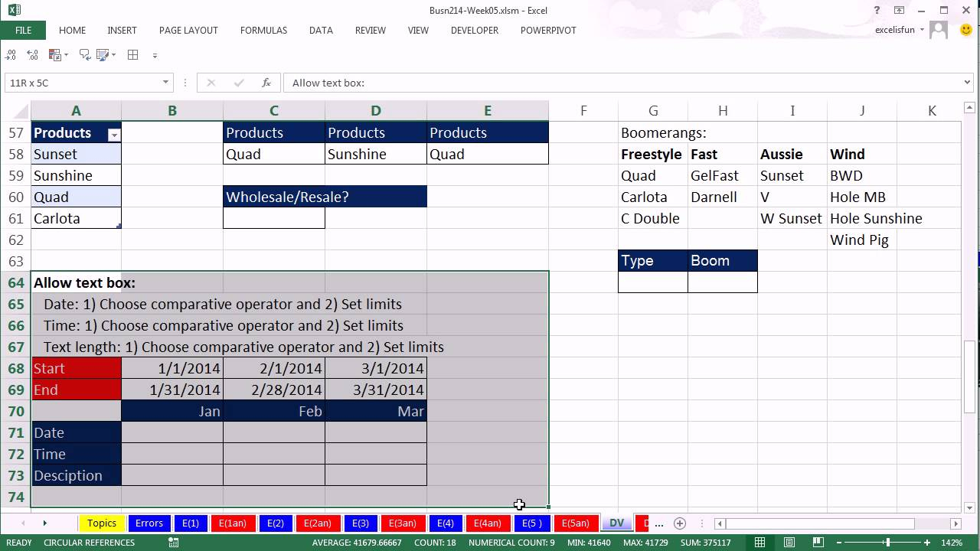Switch to the Topics sheet tab
Screen dimensions: 980x551
point(101,523)
